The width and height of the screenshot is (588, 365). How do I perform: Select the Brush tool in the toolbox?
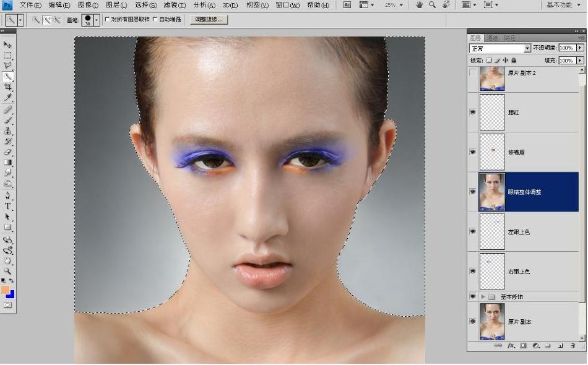tap(7, 120)
